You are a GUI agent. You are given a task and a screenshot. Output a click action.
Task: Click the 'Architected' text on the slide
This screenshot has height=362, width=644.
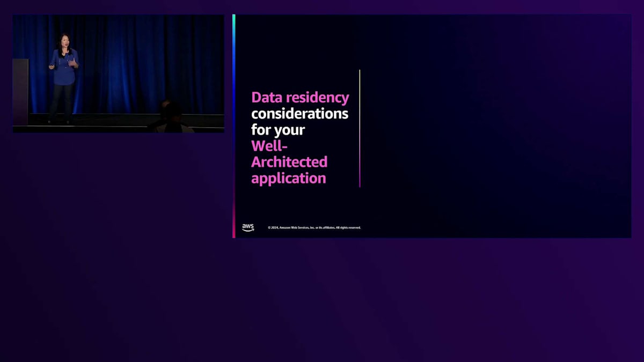coord(289,161)
